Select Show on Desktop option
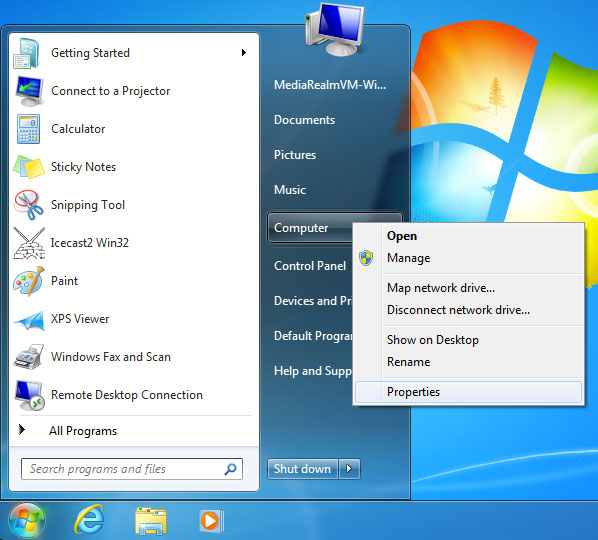This screenshot has height=540, width=598. tap(468, 340)
